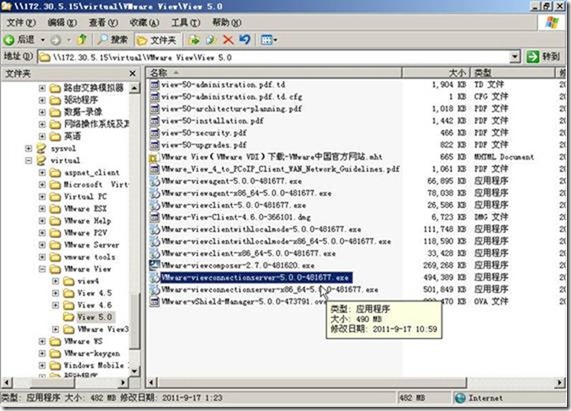Image resolution: width=571 pixels, height=411 pixels.
Task: Sort by the Name (名称) column header
Action: pyautogui.click(x=274, y=73)
